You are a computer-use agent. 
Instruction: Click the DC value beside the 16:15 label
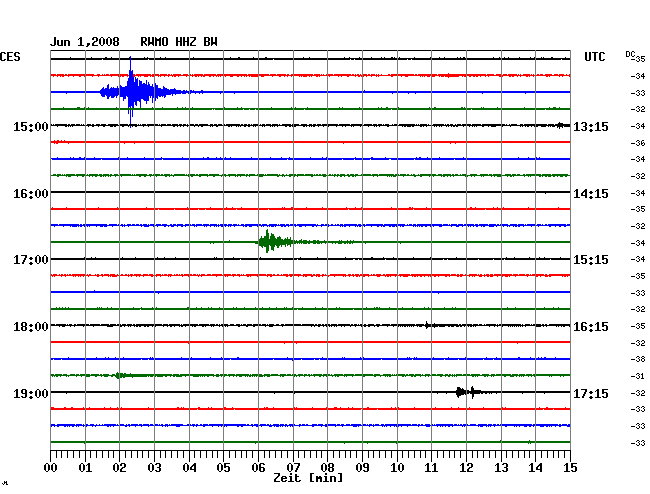(x=638, y=327)
